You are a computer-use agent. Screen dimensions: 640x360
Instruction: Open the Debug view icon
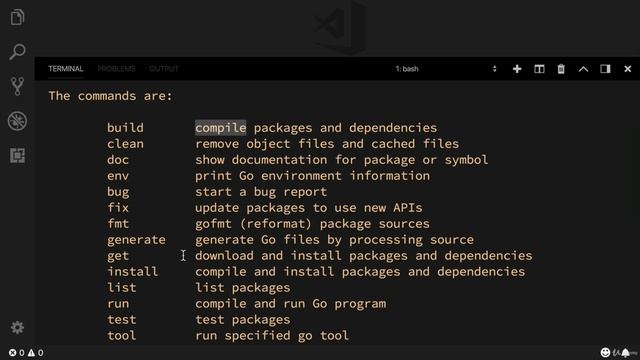point(17,121)
